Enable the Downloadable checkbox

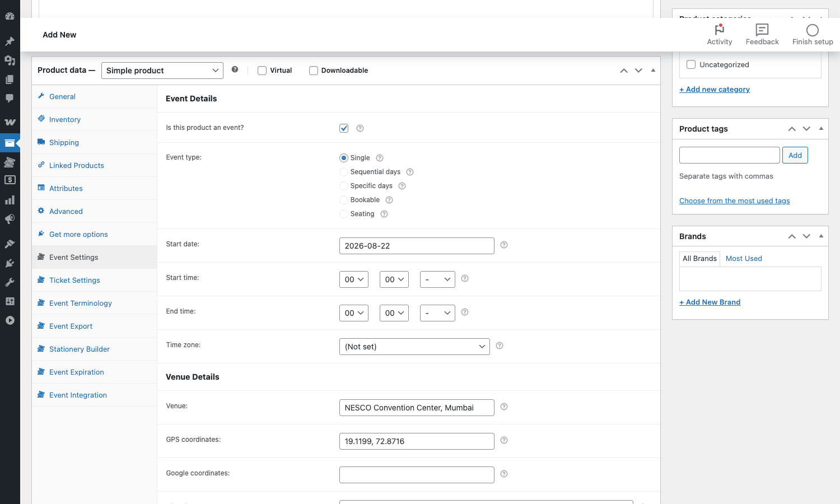point(314,71)
